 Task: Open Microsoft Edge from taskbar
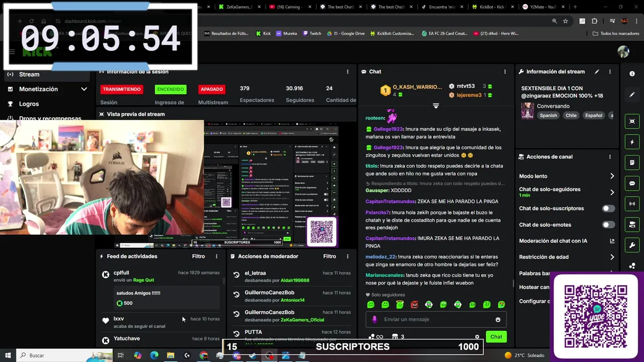coord(154,355)
